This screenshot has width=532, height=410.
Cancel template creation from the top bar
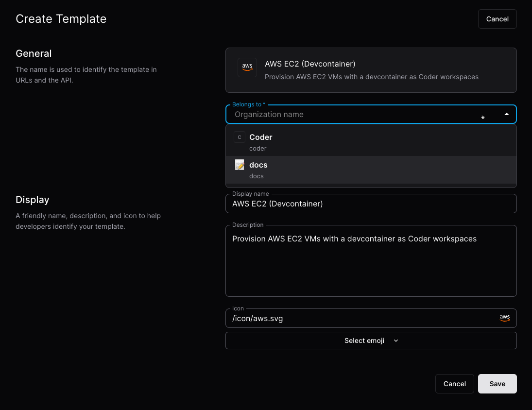pos(497,18)
